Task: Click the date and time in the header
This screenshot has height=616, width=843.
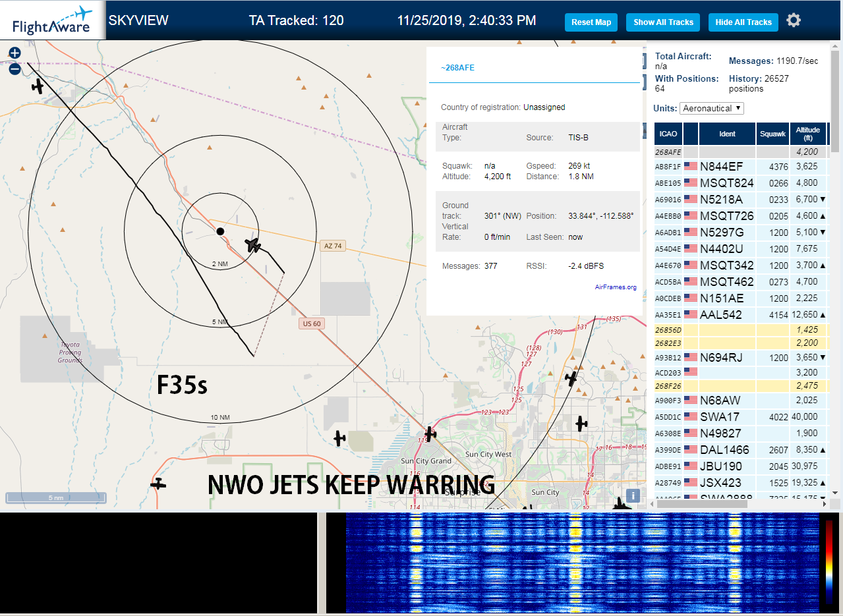Action: point(467,20)
